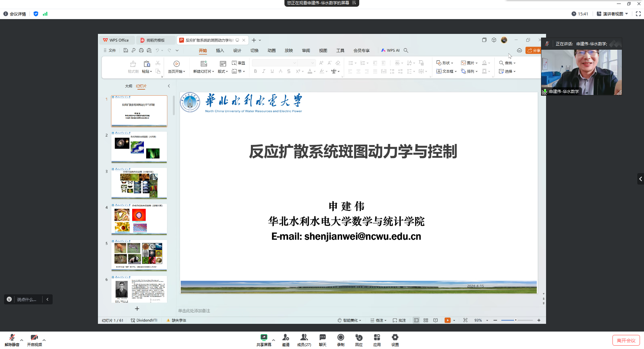Open the Apps icon
The width and height of the screenshot is (644, 349).
377,338
